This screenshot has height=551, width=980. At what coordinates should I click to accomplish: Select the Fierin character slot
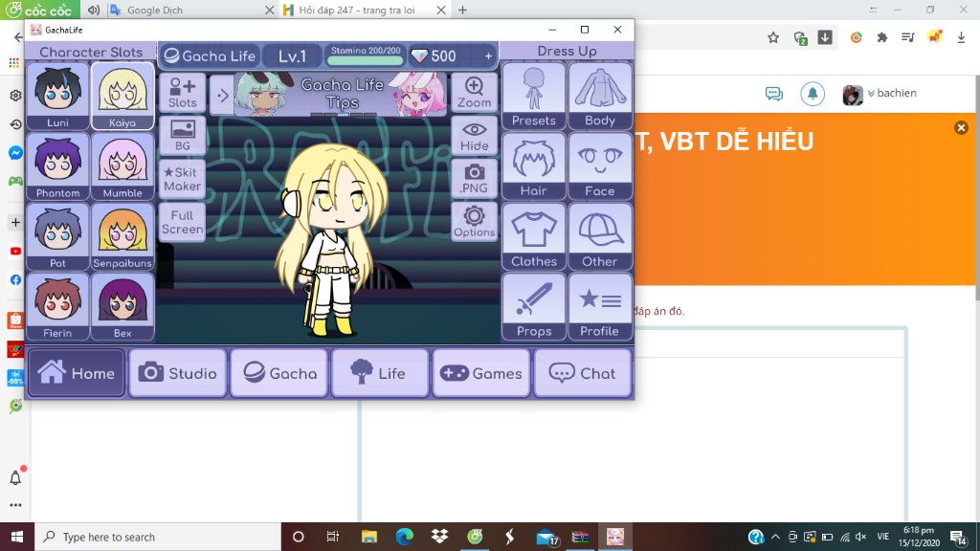57,306
